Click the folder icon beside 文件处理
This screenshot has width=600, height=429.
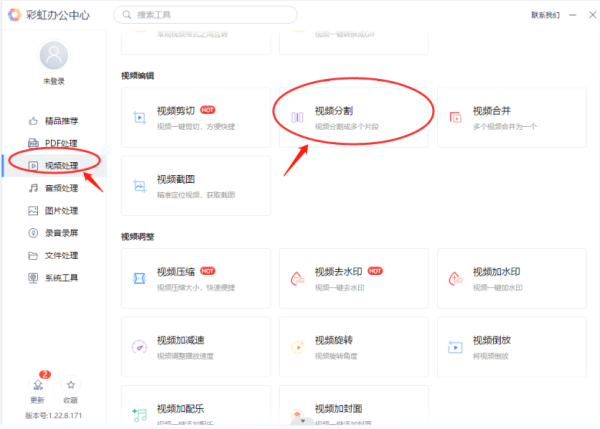(x=33, y=255)
